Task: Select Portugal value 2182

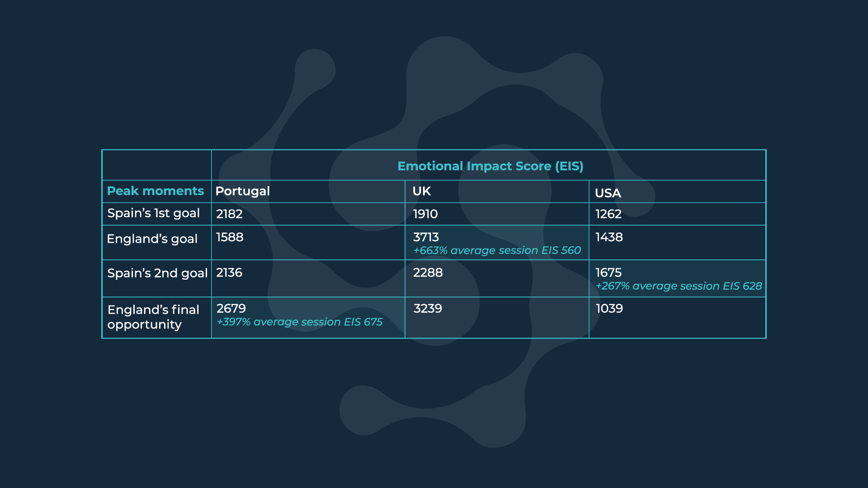Action: click(x=229, y=214)
